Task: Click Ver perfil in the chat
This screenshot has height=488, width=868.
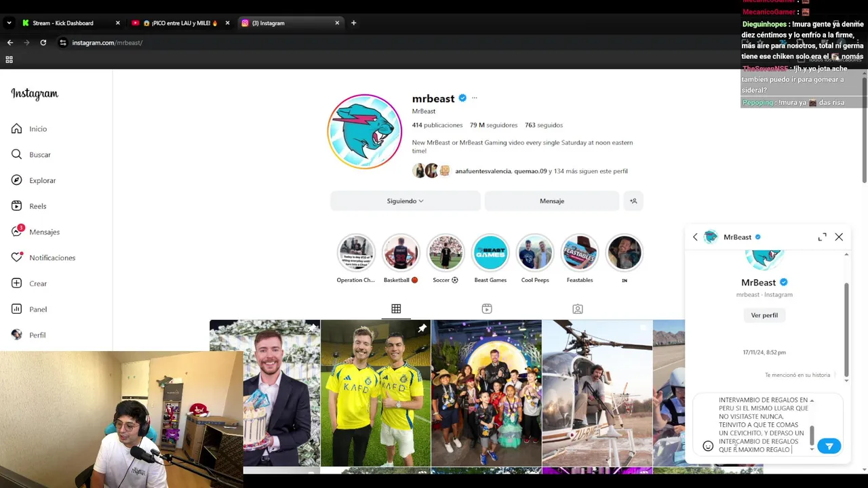Action: point(764,315)
